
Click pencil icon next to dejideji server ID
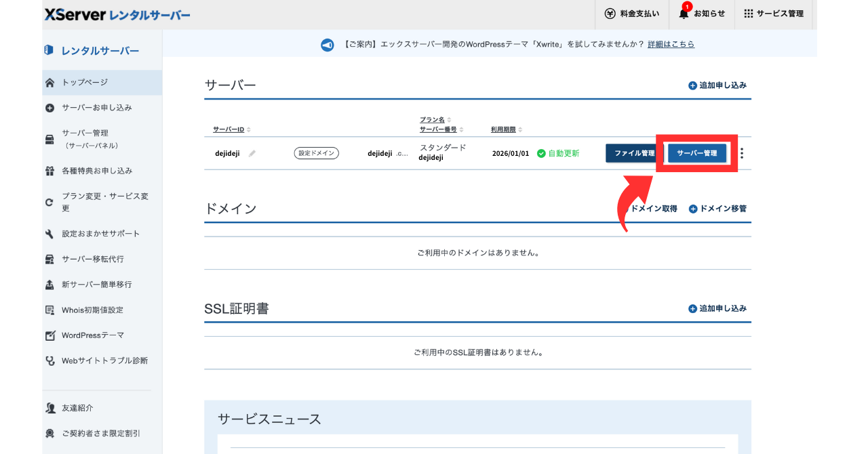tap(252, 154)
